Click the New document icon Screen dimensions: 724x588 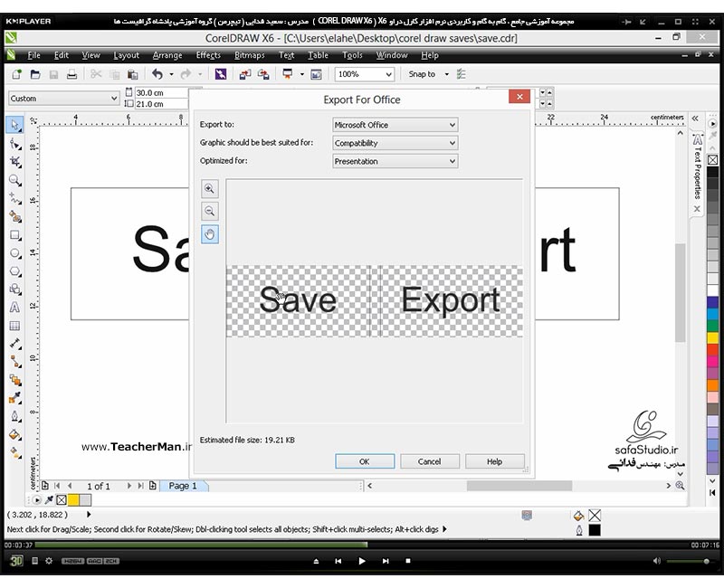tap(16, 74)
